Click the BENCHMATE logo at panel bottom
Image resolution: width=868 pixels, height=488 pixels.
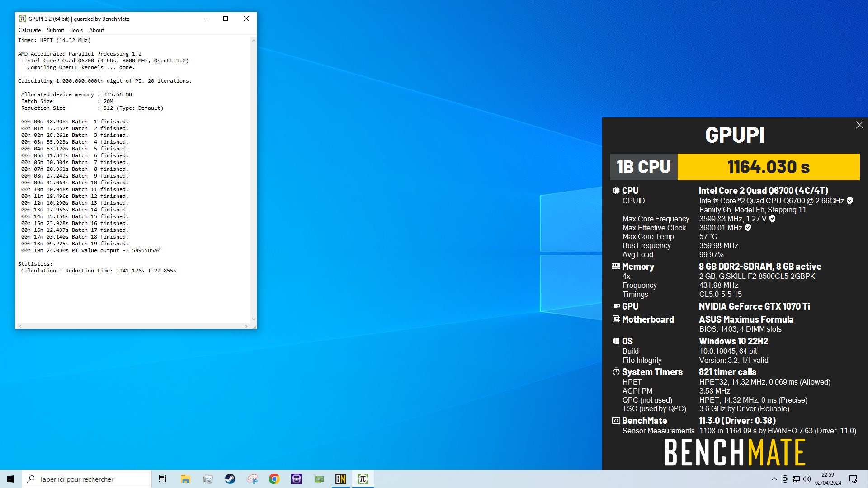(735, 452)
